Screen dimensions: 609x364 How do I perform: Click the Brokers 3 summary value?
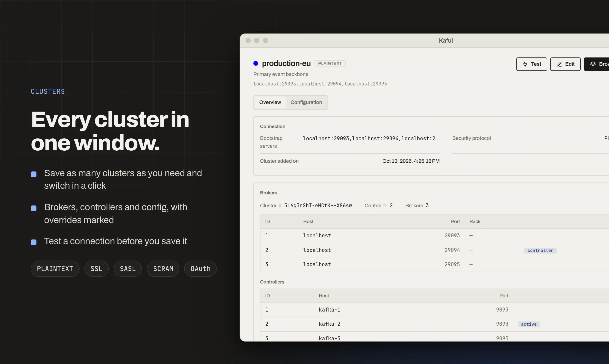click(x=427, y=205)
